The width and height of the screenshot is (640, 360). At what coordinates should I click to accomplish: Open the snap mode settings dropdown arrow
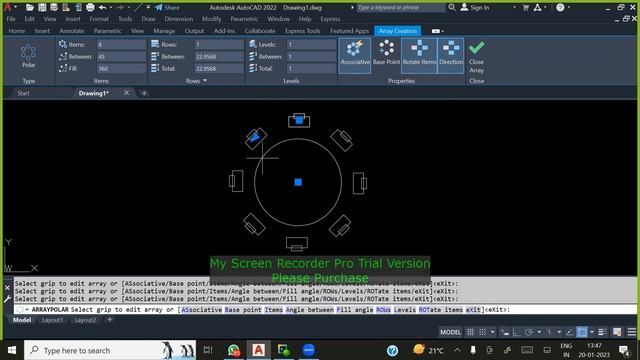pyautogui.click(x=493, y=332)
